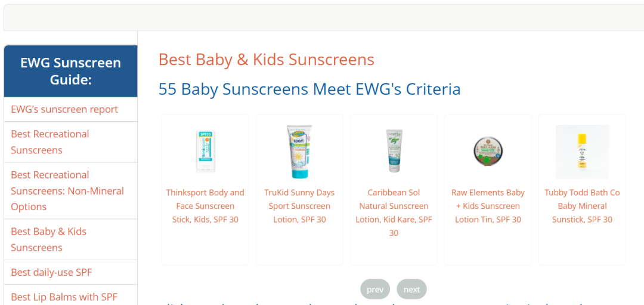
Task: Click the Best Baby & Kids Sunscreens page heading
Action: [266, 60]
